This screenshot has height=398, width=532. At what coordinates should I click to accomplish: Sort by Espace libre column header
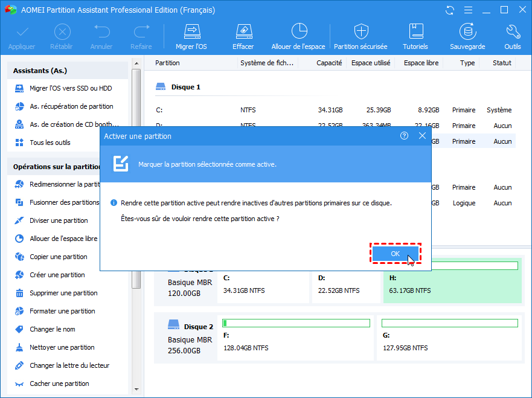click(421, 63)
